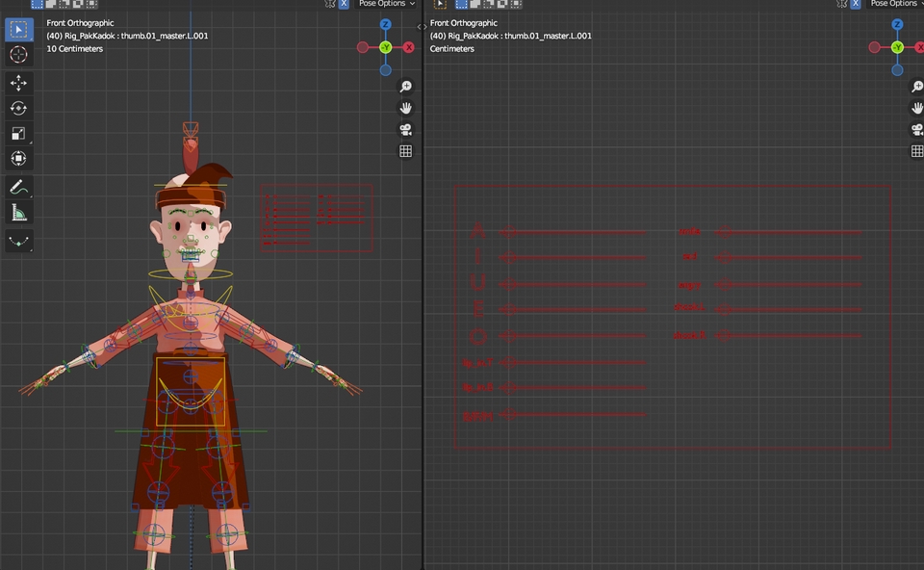The height and width of the screenshot is (570, 924).
Task: Select the Move tool
Action: 18,83
